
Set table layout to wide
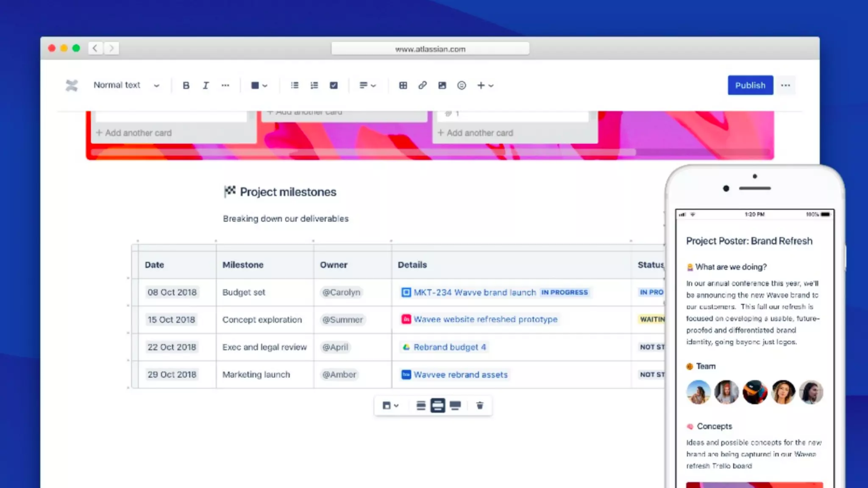[x=438, y=405]
